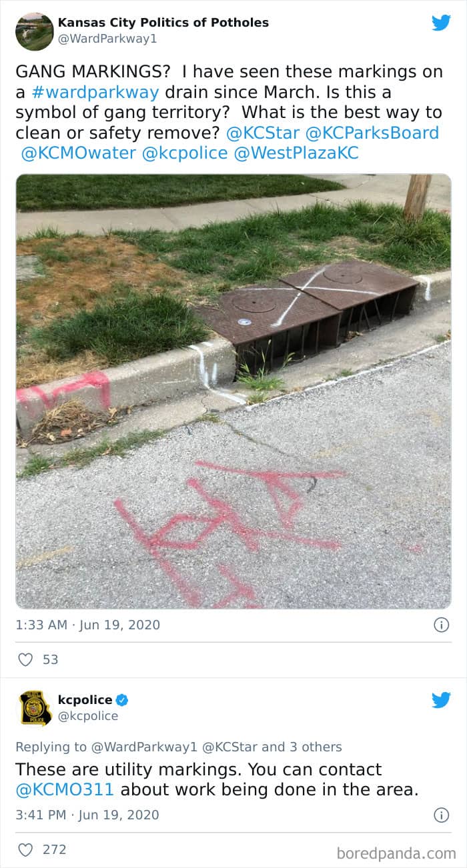Screen dimensions: 467x868
Task: View the storm drain photo in the tweet
Action: (233, 391)
